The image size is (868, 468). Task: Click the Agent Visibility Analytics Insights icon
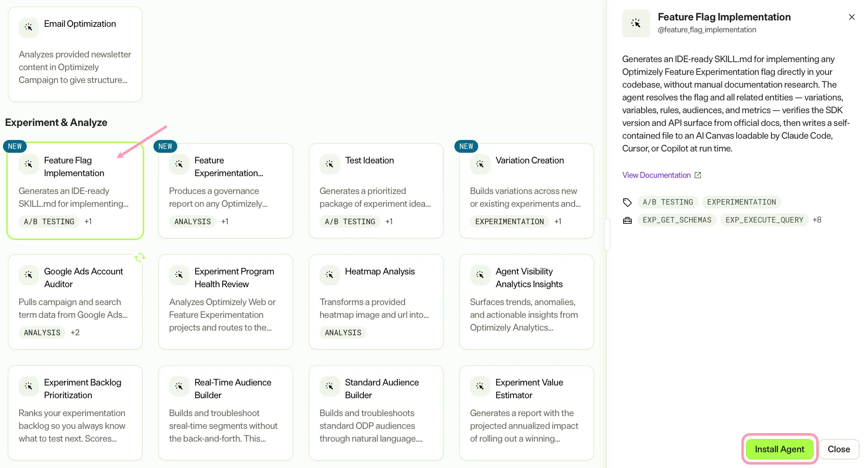tap(480, 275)
